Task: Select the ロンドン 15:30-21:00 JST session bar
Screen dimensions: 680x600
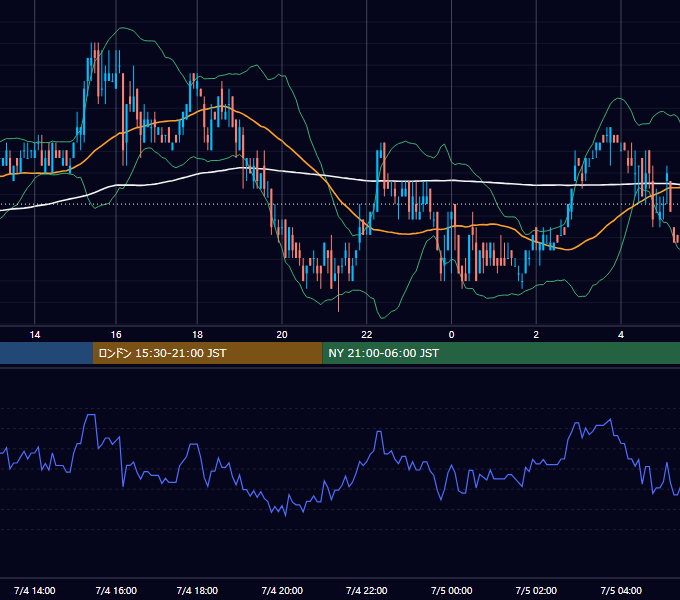Action: click(208, 353)
